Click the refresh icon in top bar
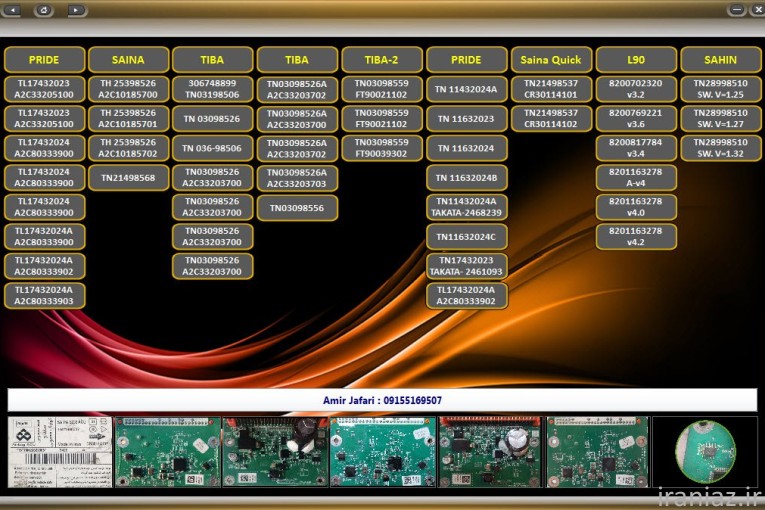765x510 pixels. (45, 10)
